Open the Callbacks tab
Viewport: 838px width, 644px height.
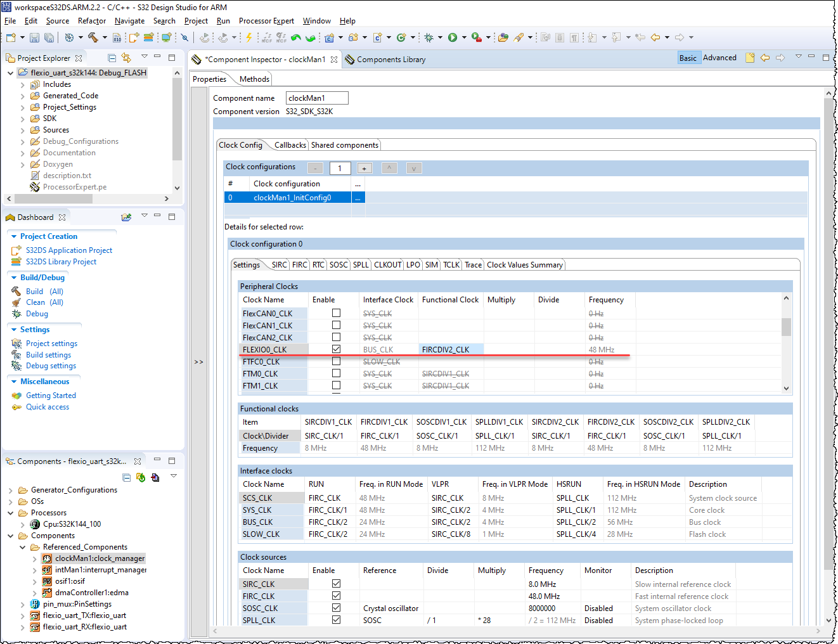tap(290, 145)
